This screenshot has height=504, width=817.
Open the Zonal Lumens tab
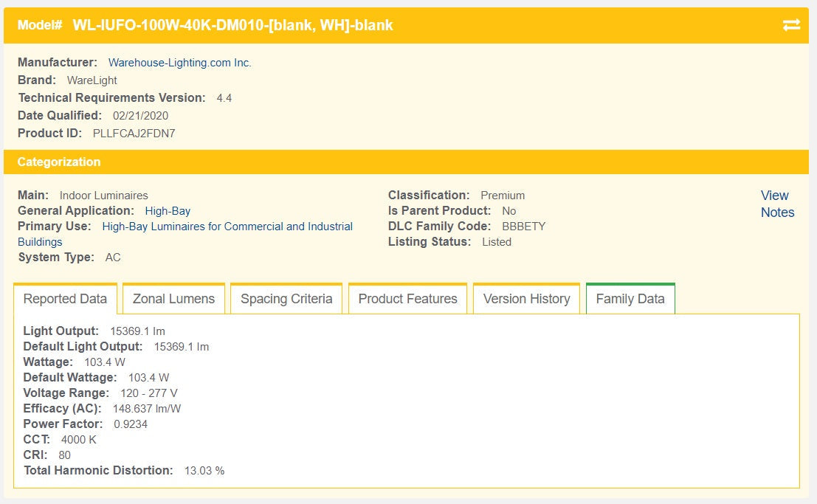click(173, 299)
